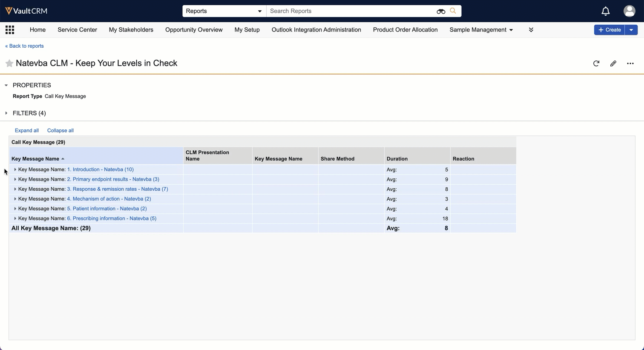Favorite the report with star icon
Image resolution: width=644 pixels, height=350 pixels.
[x=9, y=63]
